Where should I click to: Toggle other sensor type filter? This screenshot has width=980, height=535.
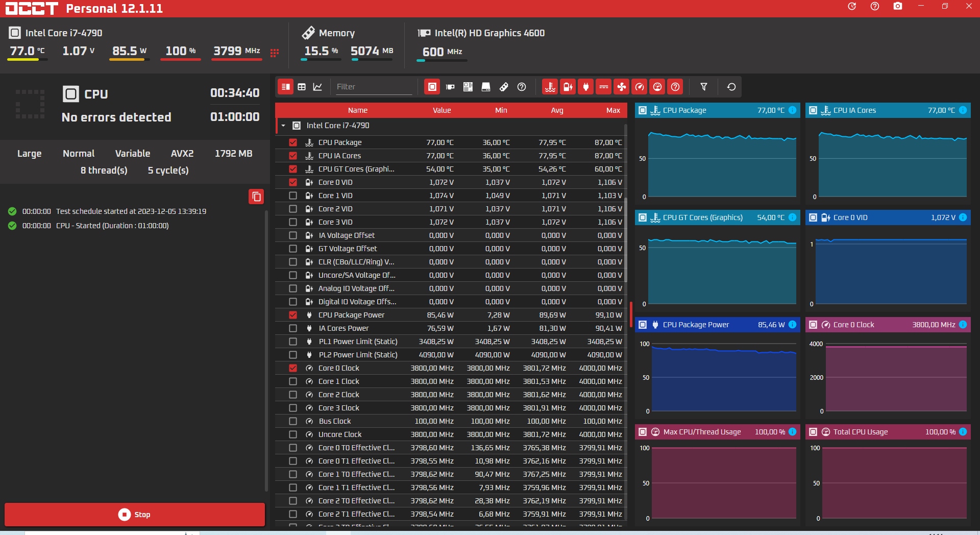click(x=675, y=87)
